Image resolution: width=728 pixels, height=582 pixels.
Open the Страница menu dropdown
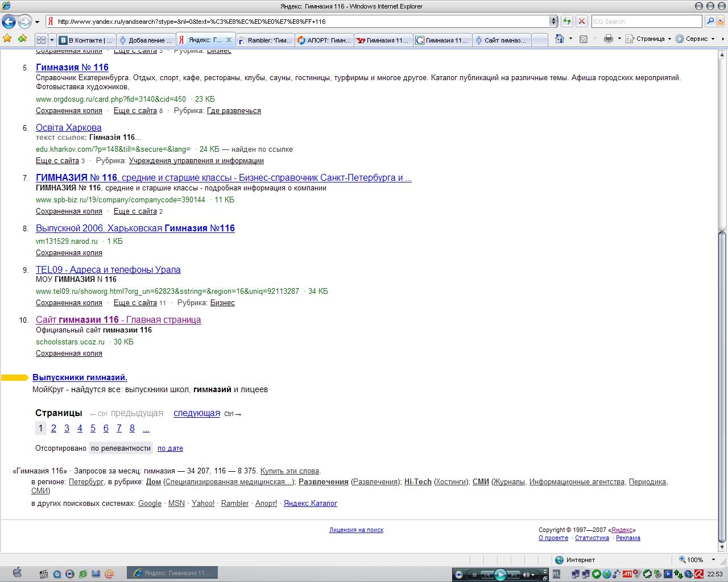(648, 39)
